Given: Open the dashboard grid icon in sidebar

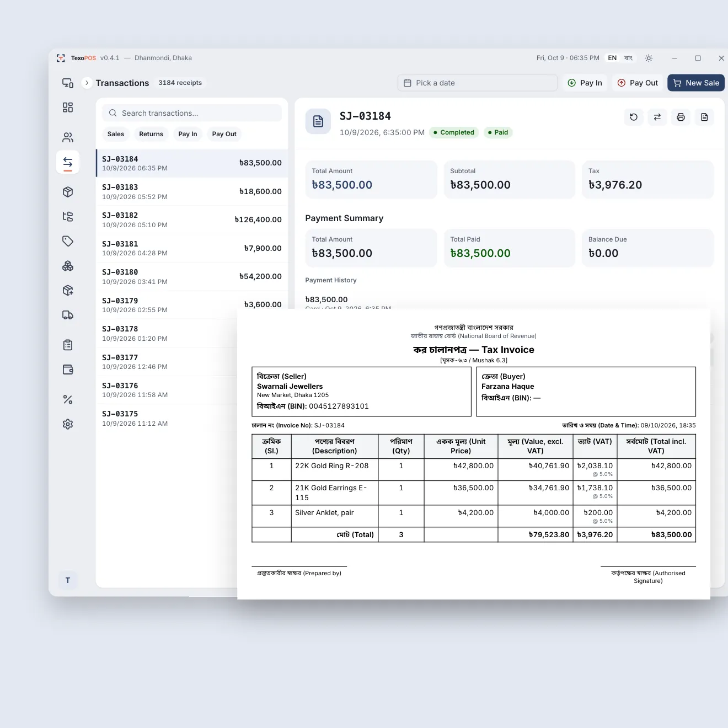Looking at the screenshot, I should (68, 108).
